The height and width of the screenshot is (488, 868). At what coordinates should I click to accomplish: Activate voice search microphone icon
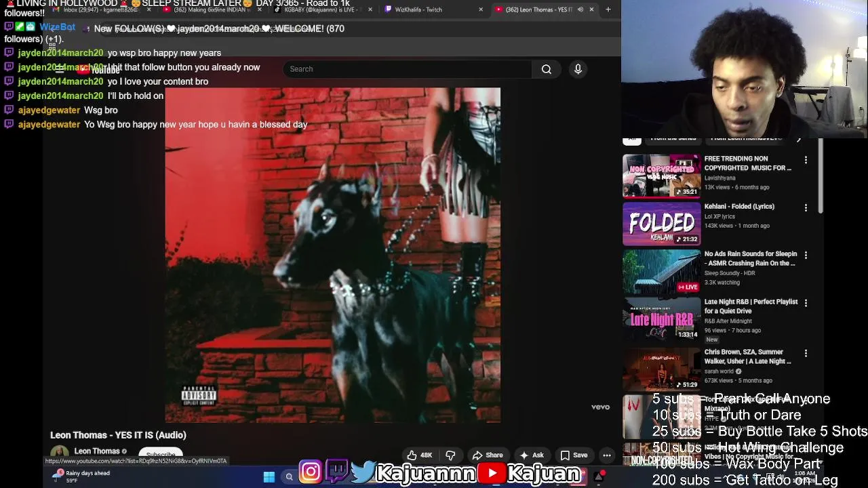coord(578,69)
